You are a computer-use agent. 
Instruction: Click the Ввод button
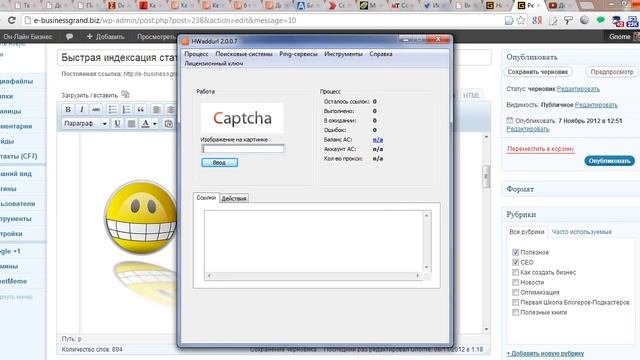(x=220, y=162)
